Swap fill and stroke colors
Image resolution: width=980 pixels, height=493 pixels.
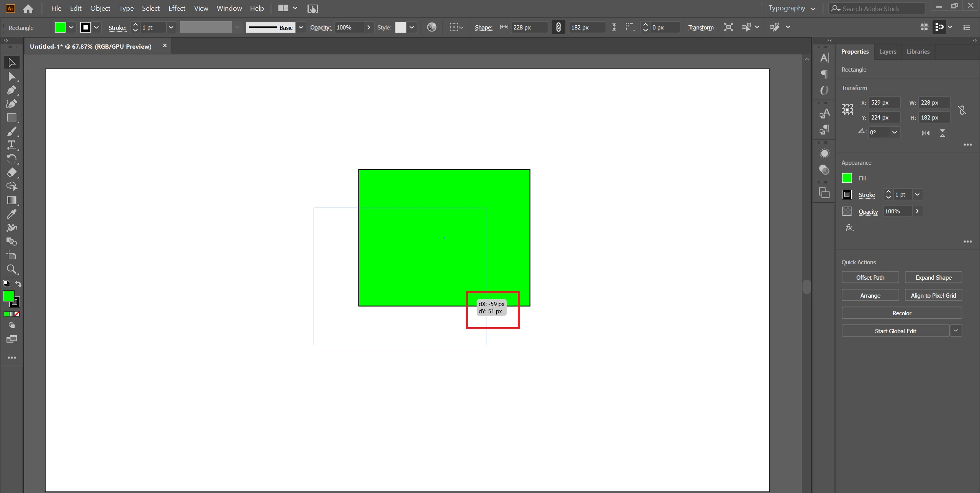pyautogui.click(x=18, y=284)
